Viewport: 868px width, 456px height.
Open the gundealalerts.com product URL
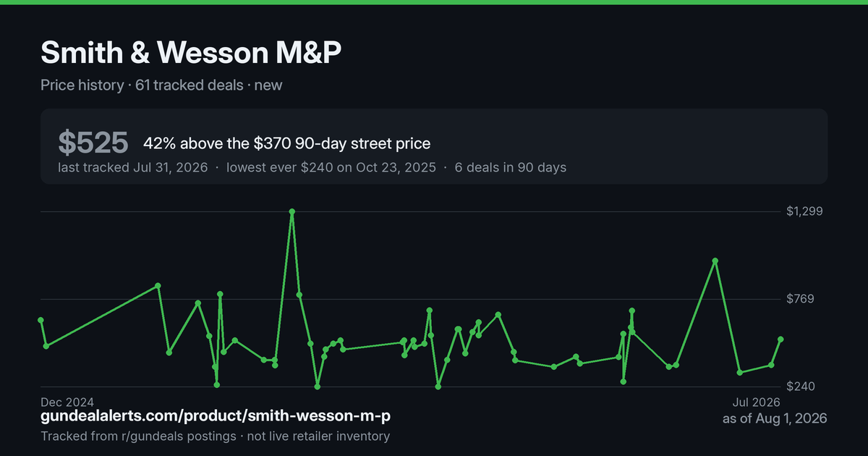216,417
